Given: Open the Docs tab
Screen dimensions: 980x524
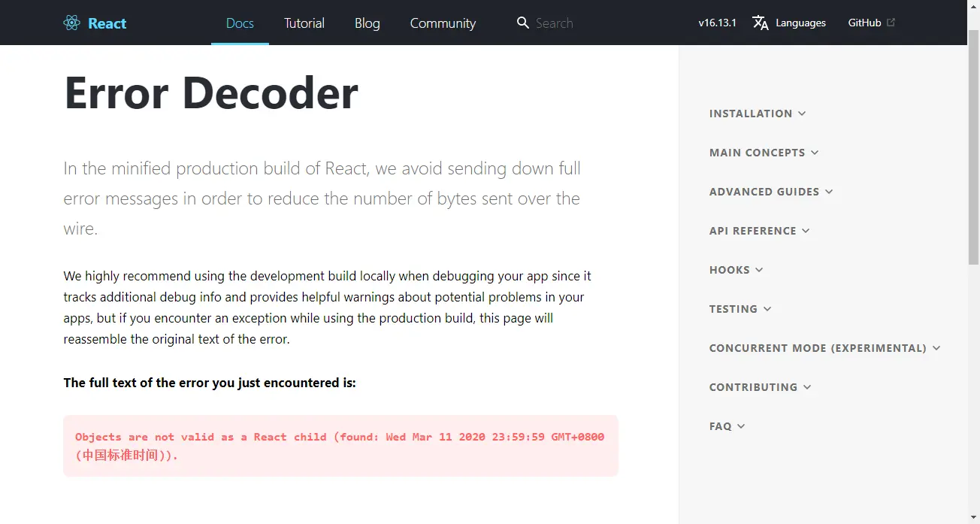Looking at the screenshot, I should [240, 23].
